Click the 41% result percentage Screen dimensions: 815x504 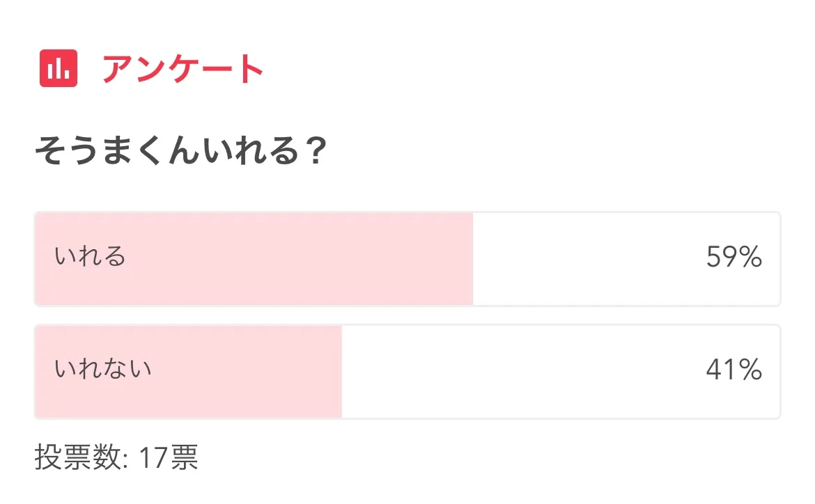(733, 370)
